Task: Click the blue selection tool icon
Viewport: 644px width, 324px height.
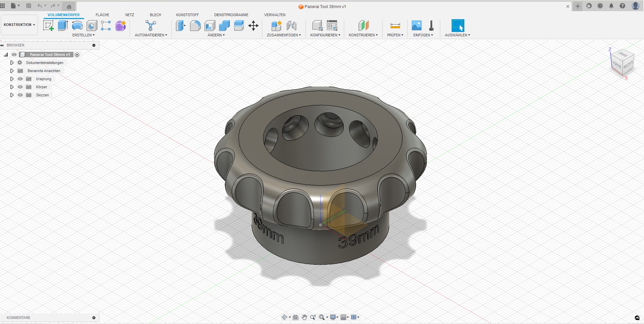Action: point(458,26)
